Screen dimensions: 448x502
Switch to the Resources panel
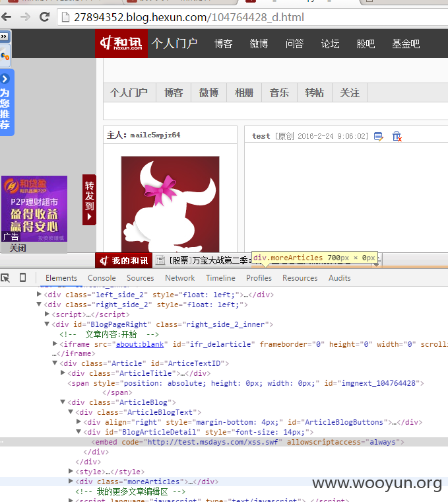(300, 278)
